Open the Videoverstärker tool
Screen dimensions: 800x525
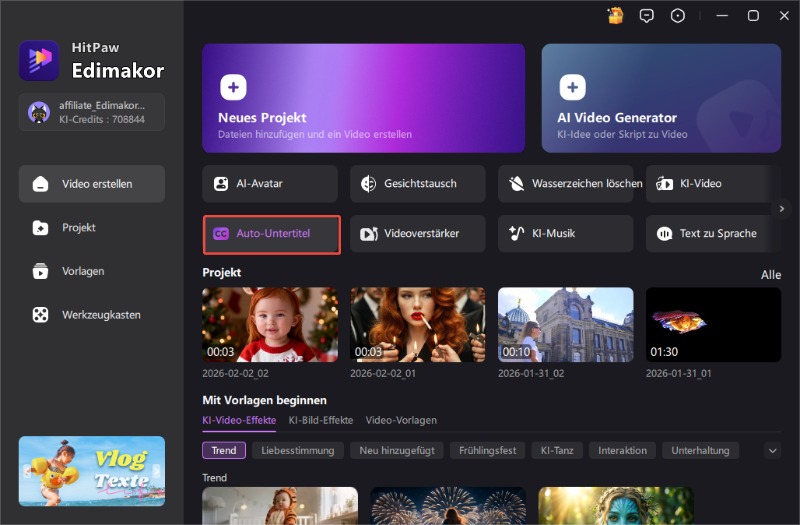[x=417, y=234]
